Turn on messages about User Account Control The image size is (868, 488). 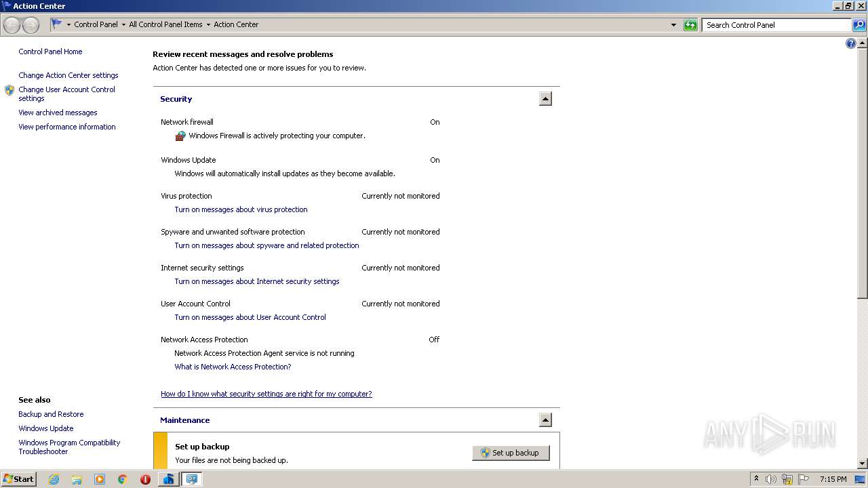[x=250, y=317]
